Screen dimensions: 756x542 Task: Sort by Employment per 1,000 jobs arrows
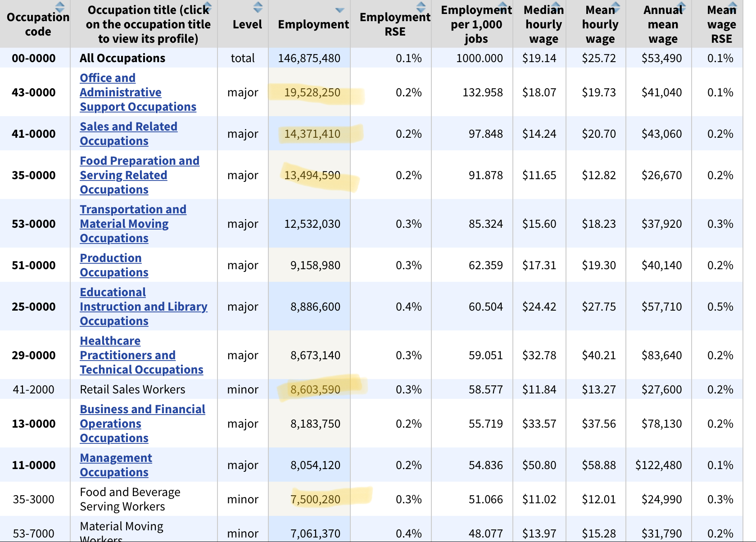point(502,7)
